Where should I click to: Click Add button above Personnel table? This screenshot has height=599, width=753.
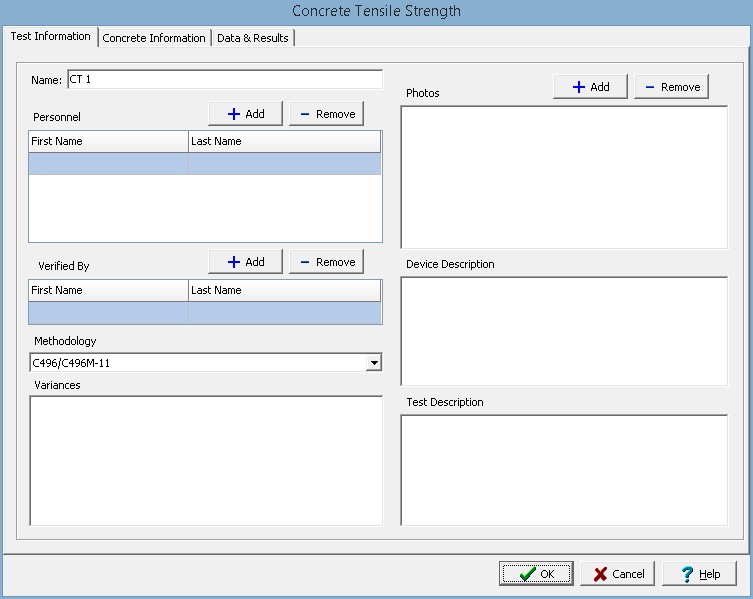pos(245,114)
